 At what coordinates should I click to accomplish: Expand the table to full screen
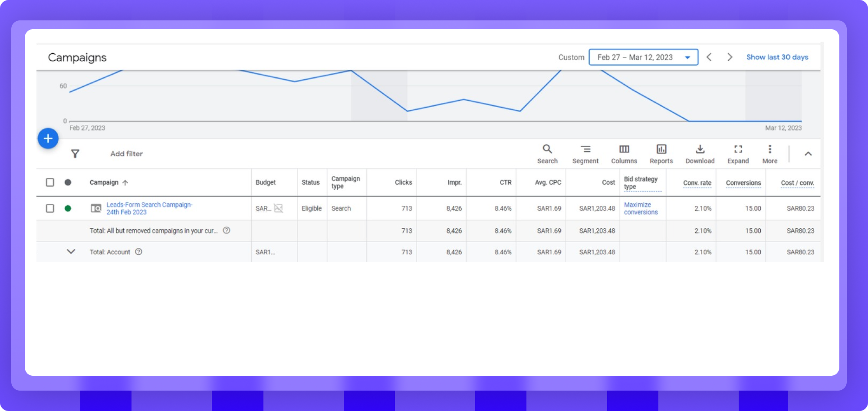tap(738, 154)
